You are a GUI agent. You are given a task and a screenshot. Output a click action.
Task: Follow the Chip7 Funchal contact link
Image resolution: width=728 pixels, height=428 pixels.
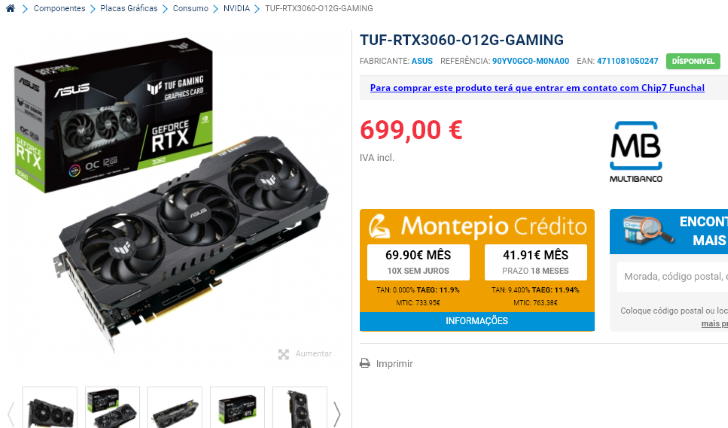click(x=537, y=88)
